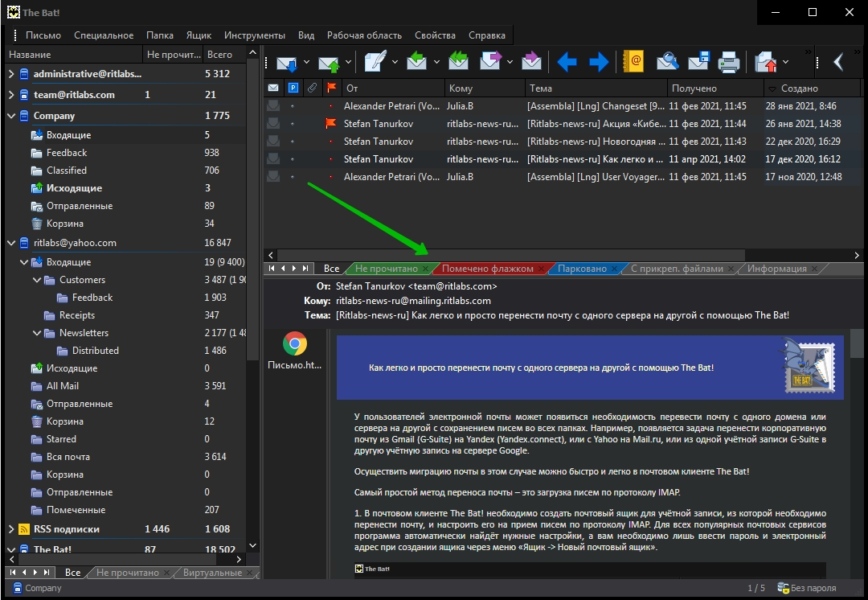The width and height of the screenshot is (868, 600).
Task: Click the Redirect message purple arrow envelope icon
Action: coord(531,61)
